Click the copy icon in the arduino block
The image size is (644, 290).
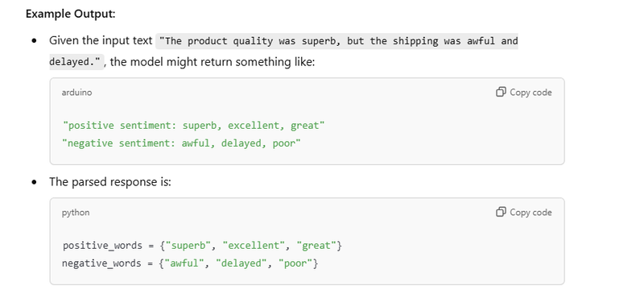pyautogui.click(x=501, y=92)
